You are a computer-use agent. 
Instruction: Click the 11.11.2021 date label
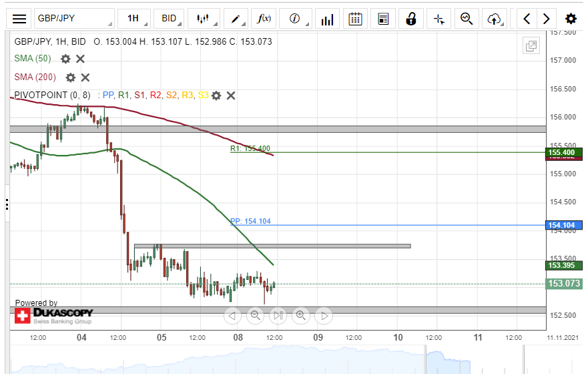[x=563, y=338]
